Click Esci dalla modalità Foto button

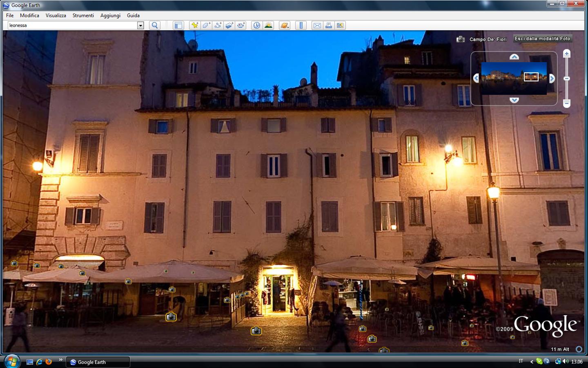click(x=543, y=38)
